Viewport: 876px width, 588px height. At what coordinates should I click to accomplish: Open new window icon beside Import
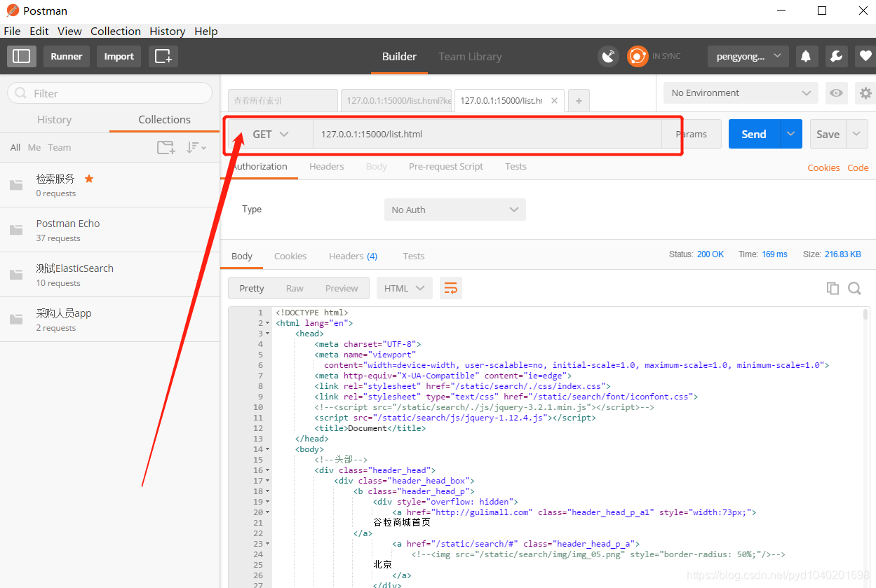pos(163,56)
